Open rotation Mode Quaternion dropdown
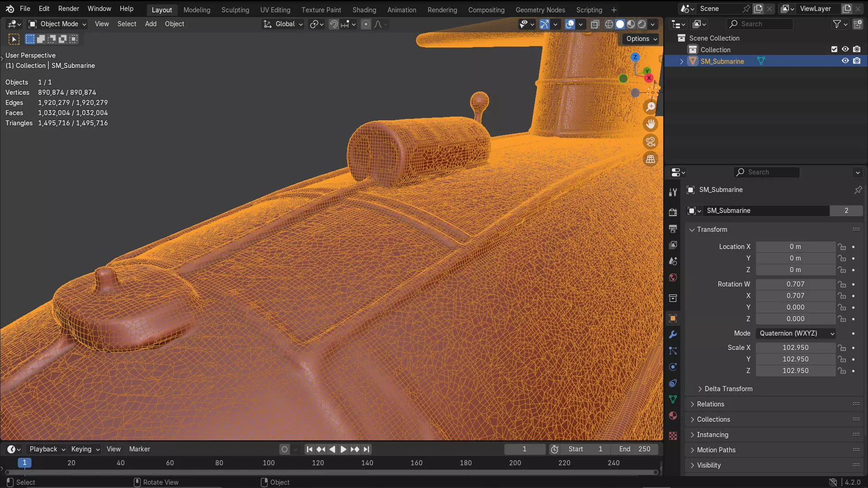Viewport: 868px width, 488px height. pos(796,333)
